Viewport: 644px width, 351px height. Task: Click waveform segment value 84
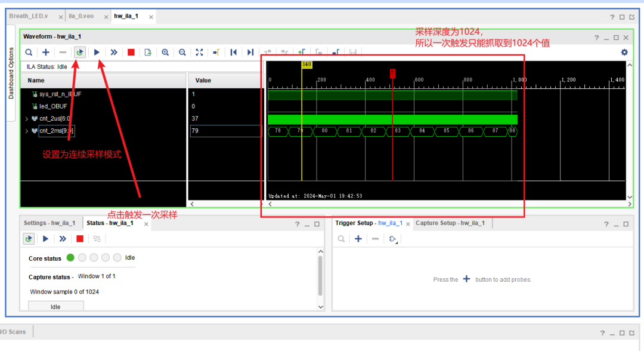(422, 131)
